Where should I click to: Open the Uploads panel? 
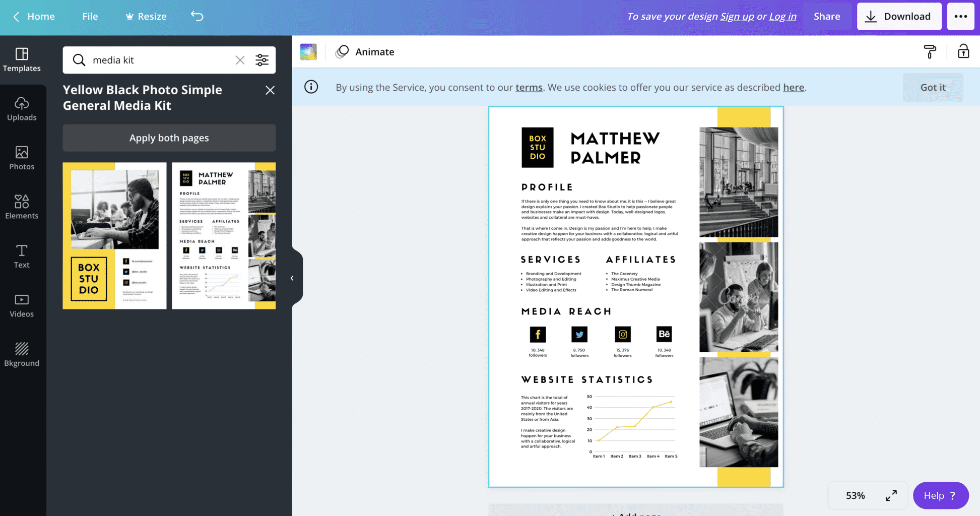tap(22, 108)
